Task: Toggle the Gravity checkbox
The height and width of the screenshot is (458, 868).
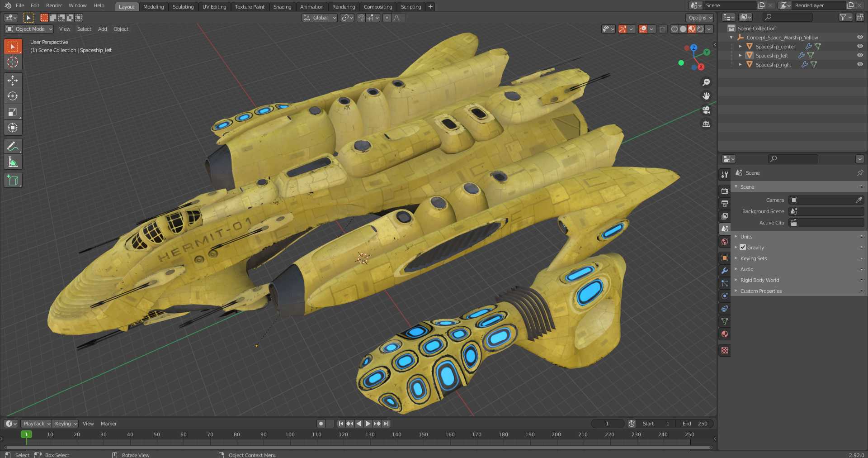Action: click(743, 247)
